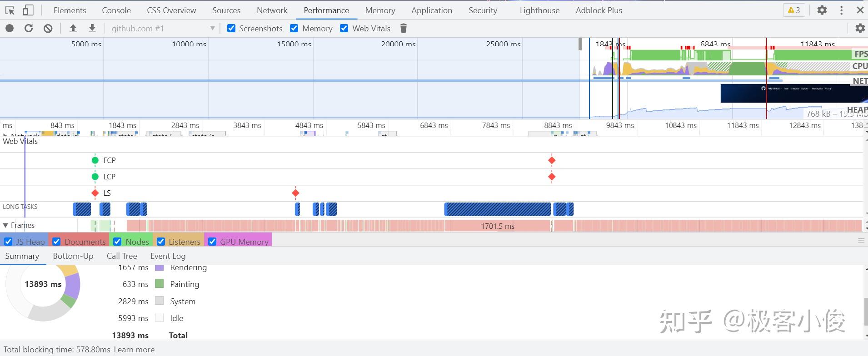Select the 1701.5 ms frame
The image size is (868, 356).
point(498,226)
